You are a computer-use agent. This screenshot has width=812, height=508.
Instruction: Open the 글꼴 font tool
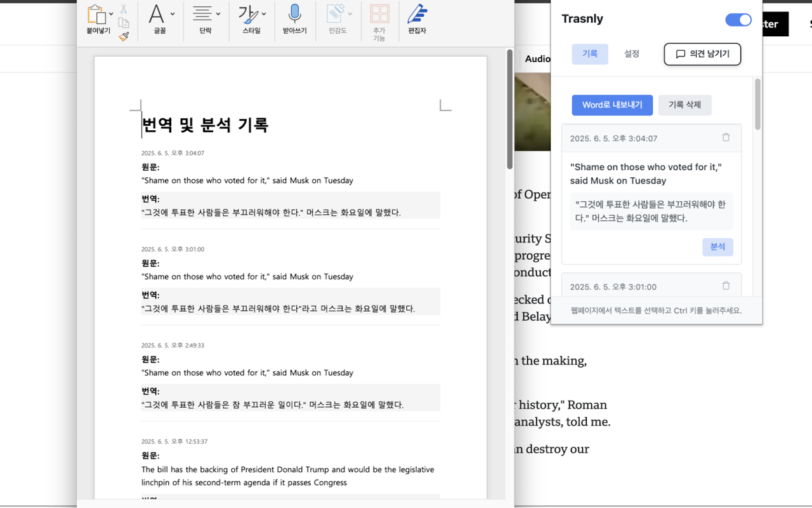coord(156,13)
